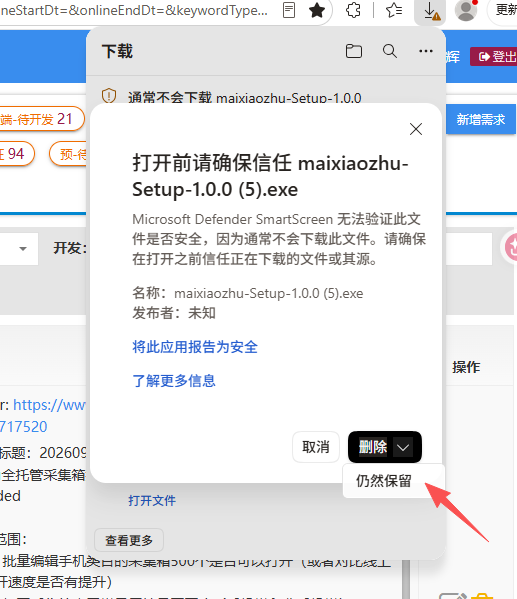Open the extensions puzzle icon
The width and height of the screenshot is (517, 599).
(353, 10)
